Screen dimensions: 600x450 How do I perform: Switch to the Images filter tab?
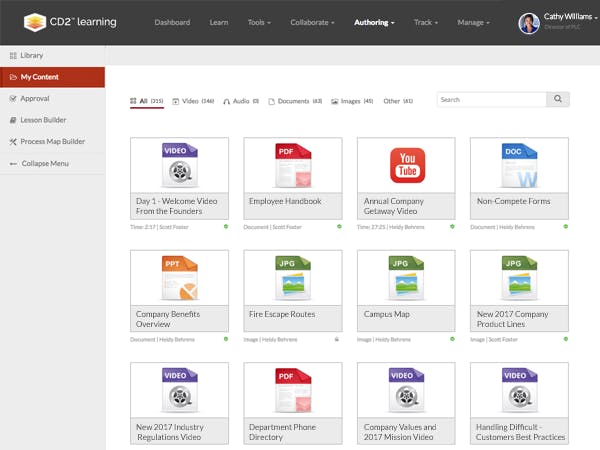pyautogui.click(x=352, y=101)
